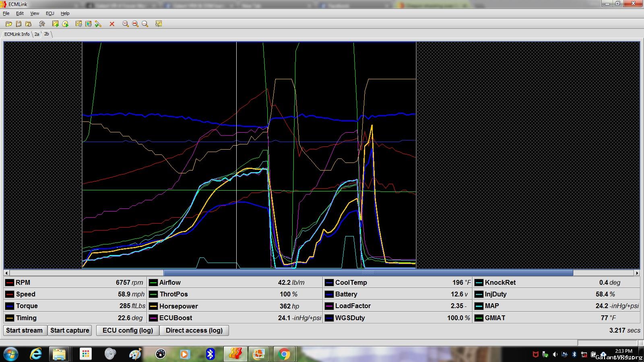This screenshot has width=644, height=362.
Task: Click the zoom fit-width magnifier icon
Action: [135, 24]
